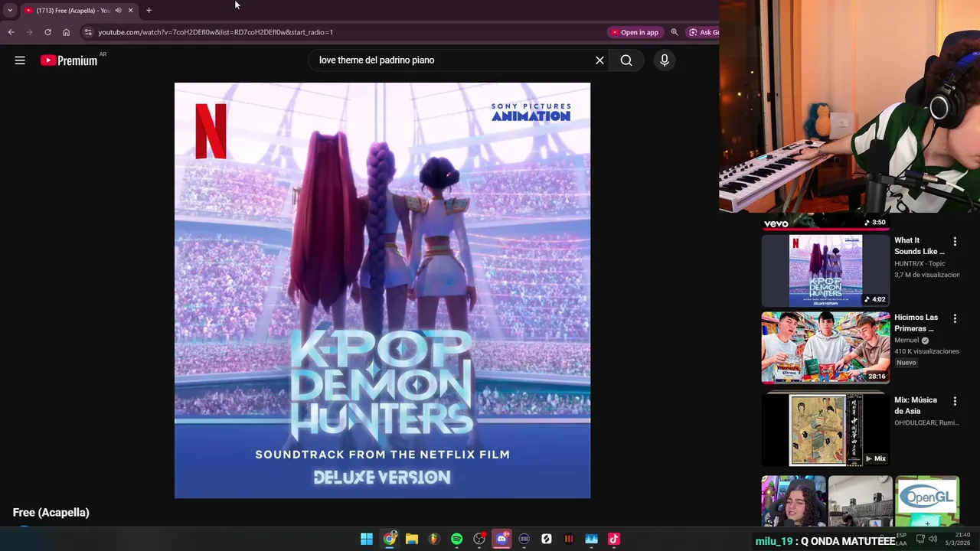The image size is (980, 551).
Task: Open FL Studio from the taskbar
Action: (434, 539)
